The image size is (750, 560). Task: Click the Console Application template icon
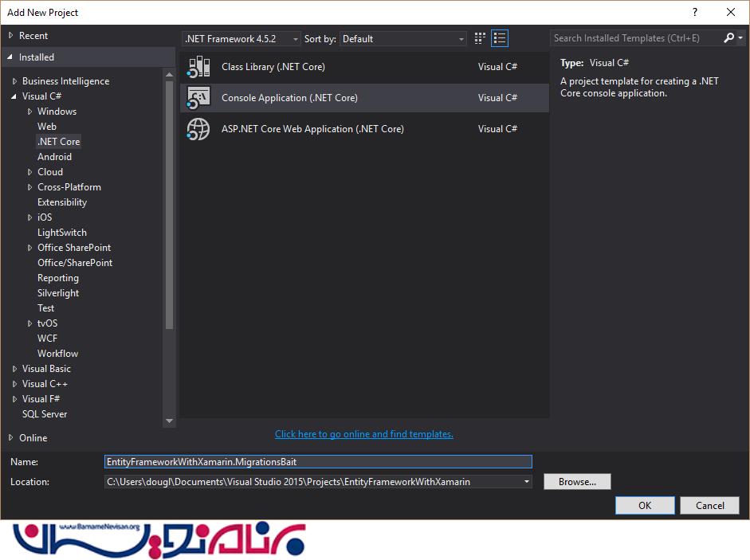point(198,98)
